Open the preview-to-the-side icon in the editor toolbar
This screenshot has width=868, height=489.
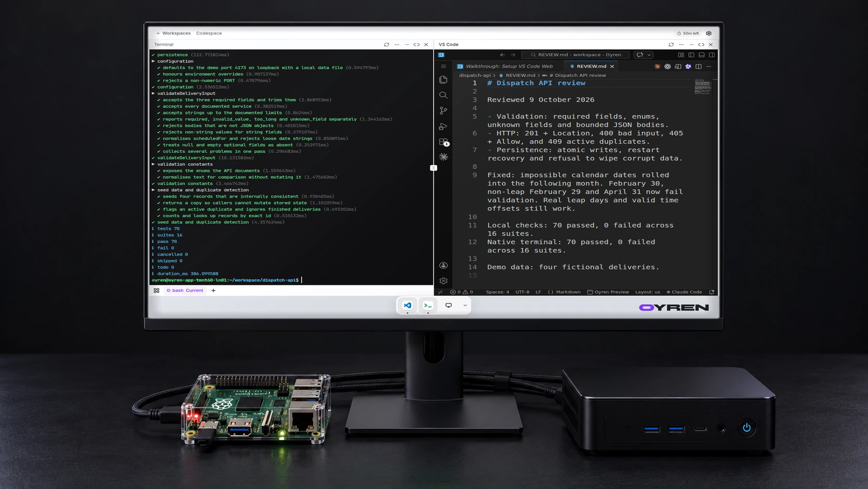tap(678, 67)
